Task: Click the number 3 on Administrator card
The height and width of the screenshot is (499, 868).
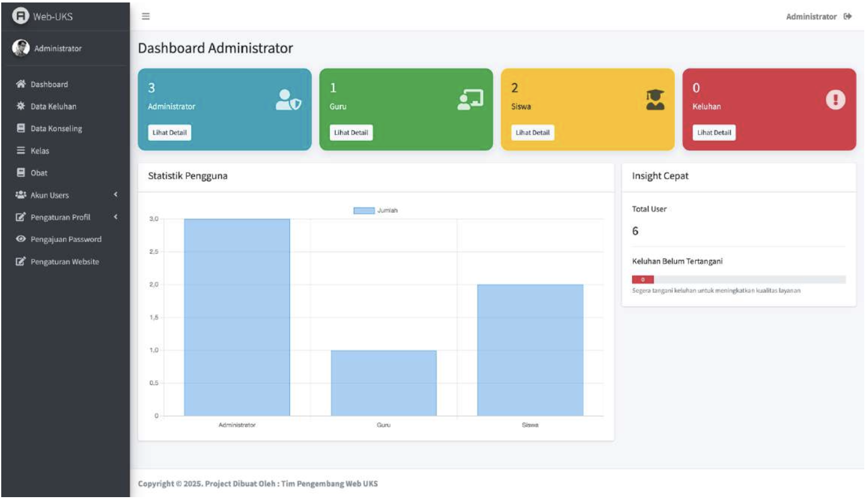Action: click(x=151, y=88)
